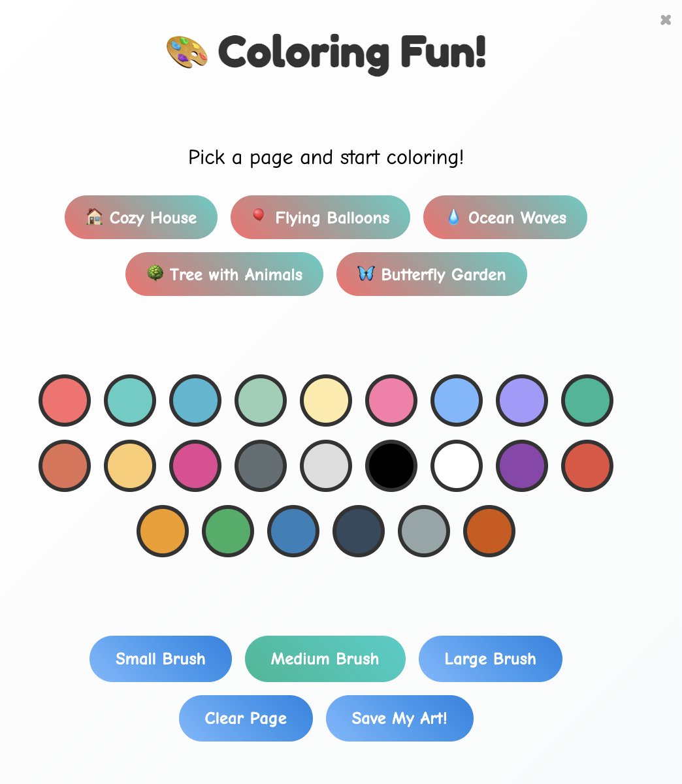
Task: Close the coloring app with X icon
Action: click(x=666, y=20)
